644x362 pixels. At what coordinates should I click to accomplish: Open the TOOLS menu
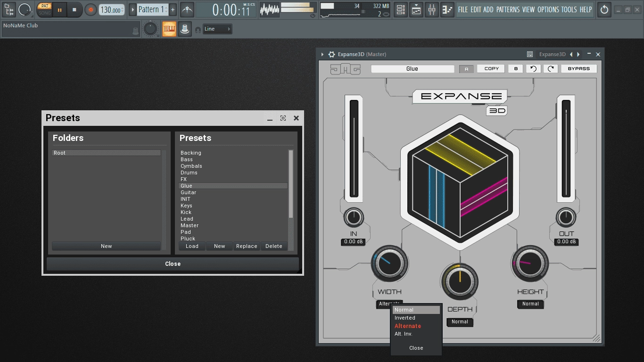569,9
